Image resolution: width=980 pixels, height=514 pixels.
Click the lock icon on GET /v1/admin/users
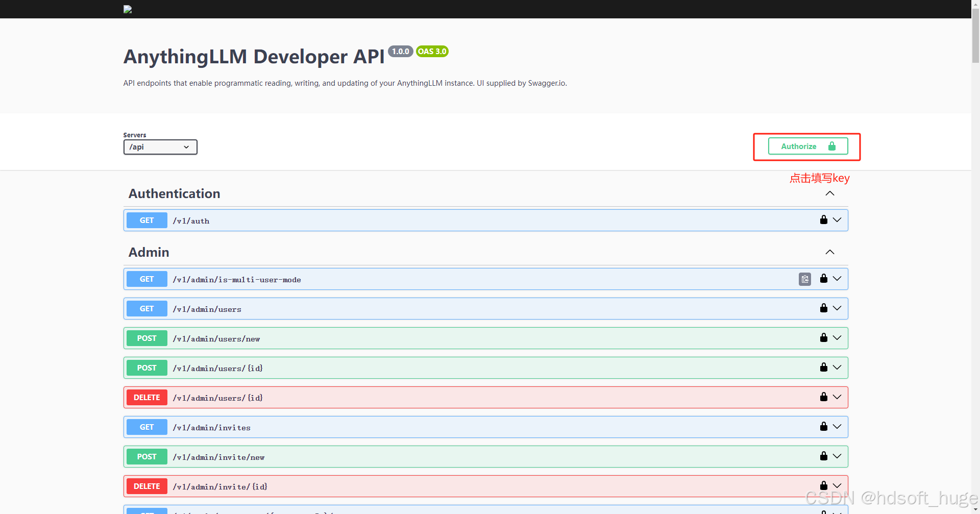[x=823, y=308]
